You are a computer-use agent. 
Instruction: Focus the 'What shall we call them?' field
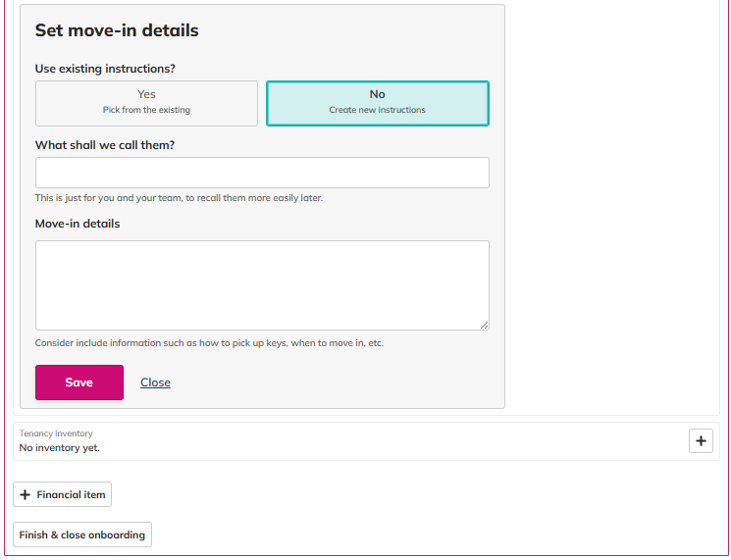coord(262,173)
